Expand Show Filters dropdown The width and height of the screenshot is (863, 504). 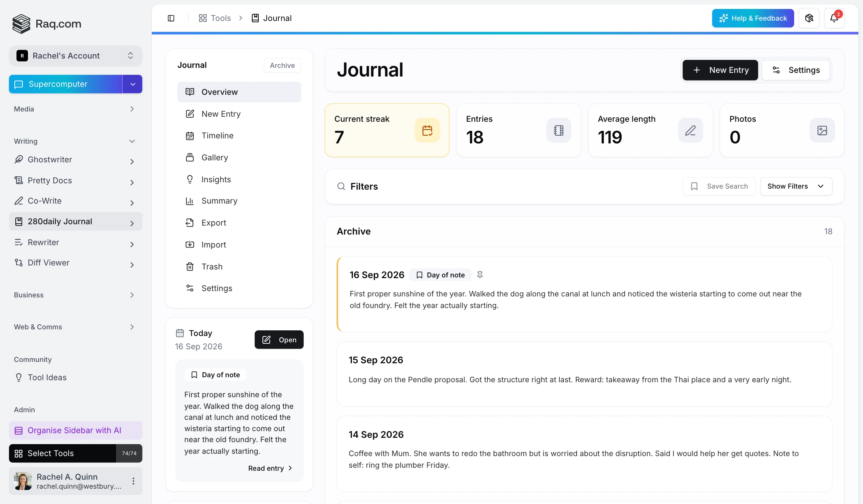coord(796,187)
